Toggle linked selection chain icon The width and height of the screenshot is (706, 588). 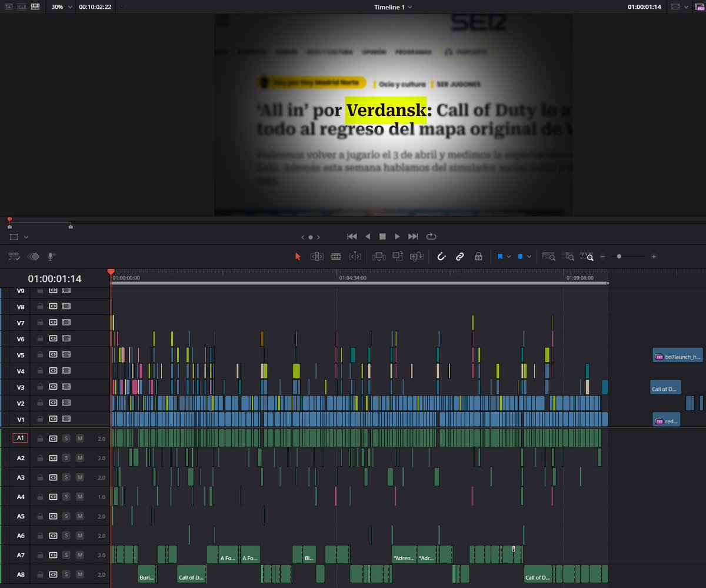460,257
